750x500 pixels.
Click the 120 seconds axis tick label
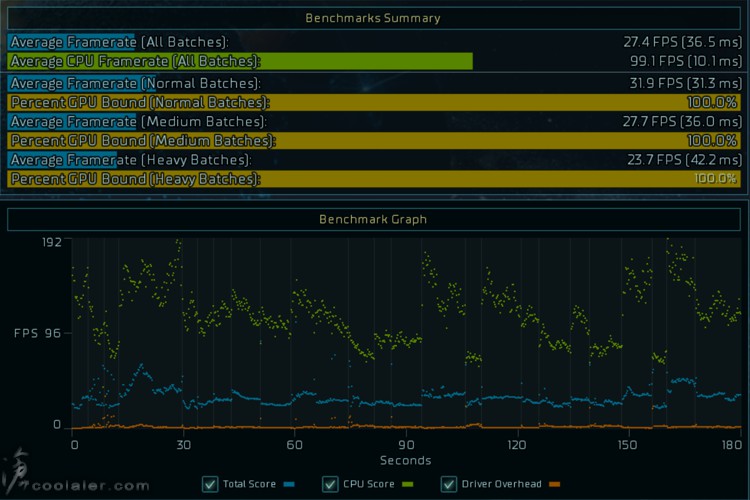tap(517, 445)
